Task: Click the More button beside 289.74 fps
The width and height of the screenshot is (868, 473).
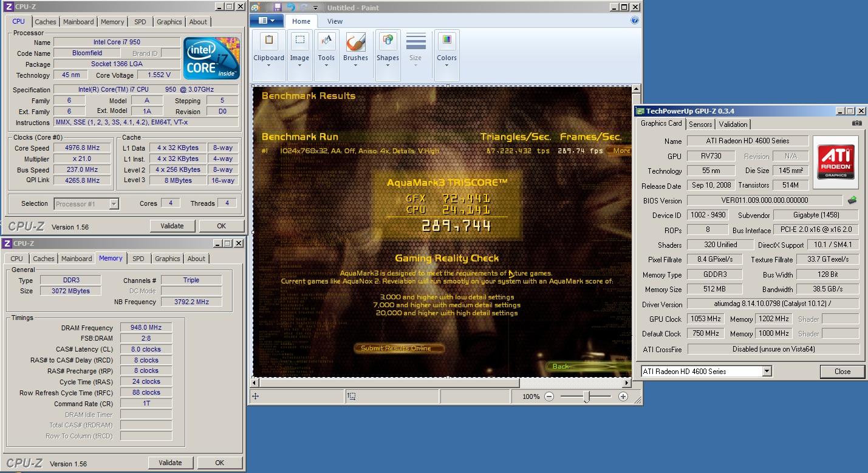Action: (x=621, y=151)
